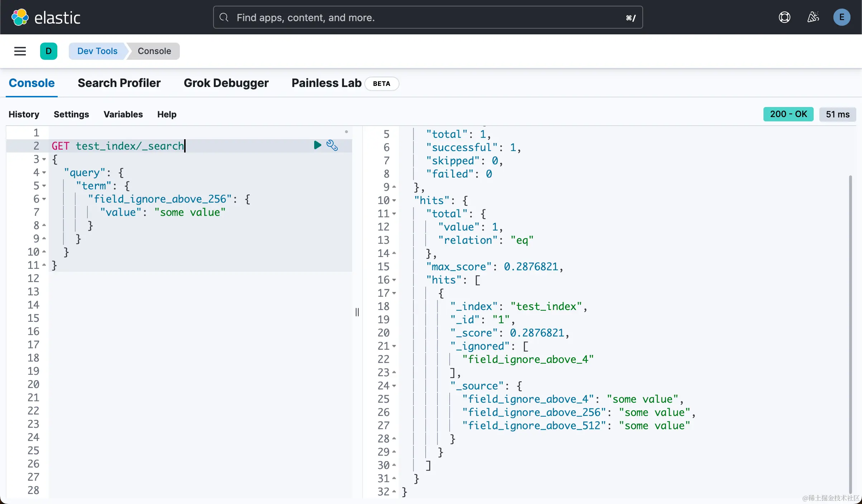
Task: Open the Painless Lab tab
Action: (x=326, y=83)
